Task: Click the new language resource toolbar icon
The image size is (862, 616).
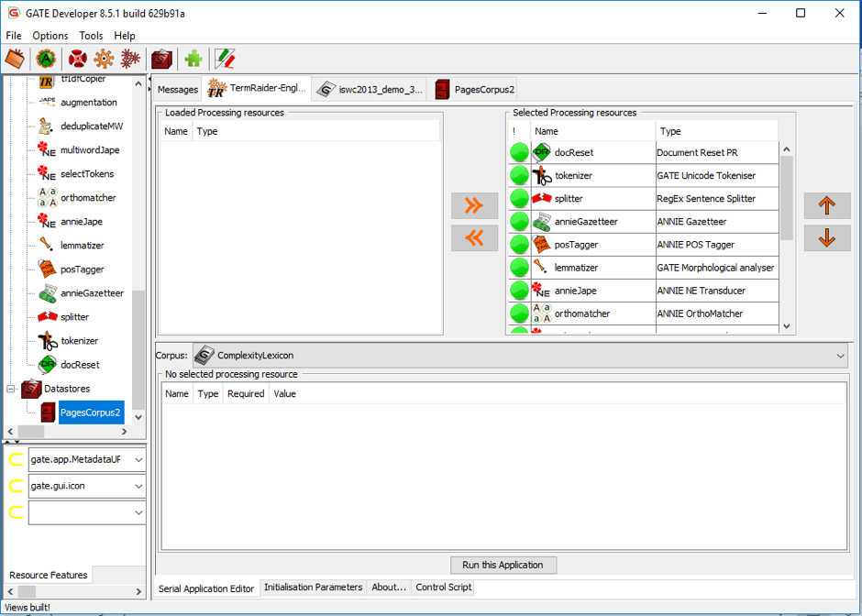Action: click(x=78, y=59)
